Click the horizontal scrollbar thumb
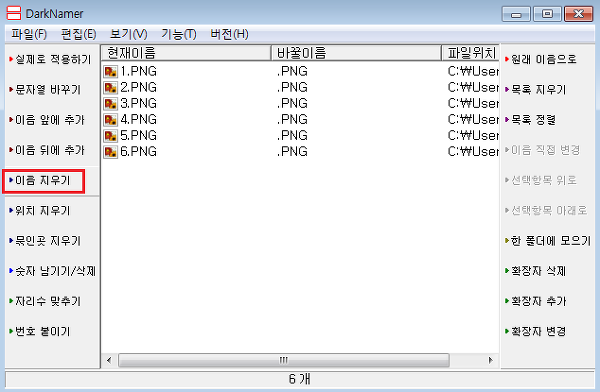This screenshot has height=392, width=600. point(284,360)
